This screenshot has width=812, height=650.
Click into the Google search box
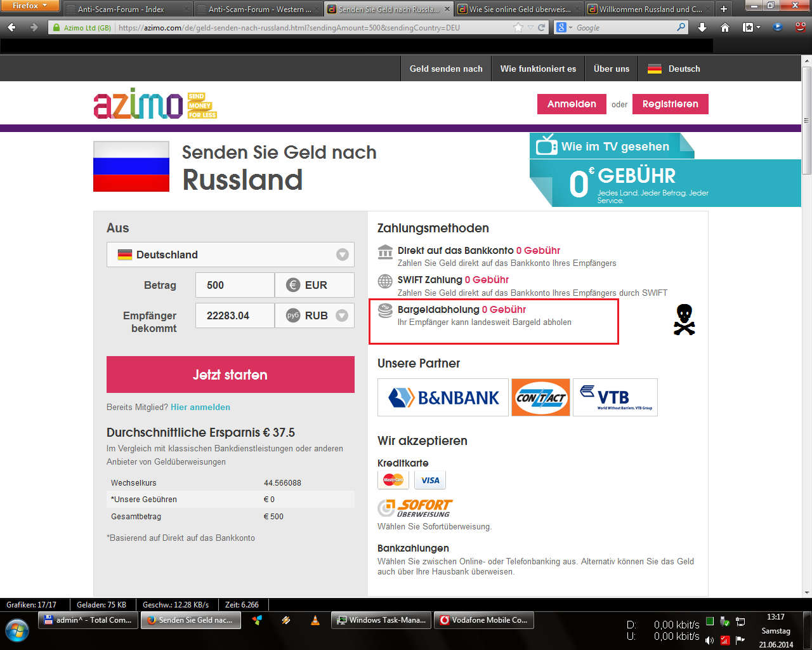tap(624, 28)
